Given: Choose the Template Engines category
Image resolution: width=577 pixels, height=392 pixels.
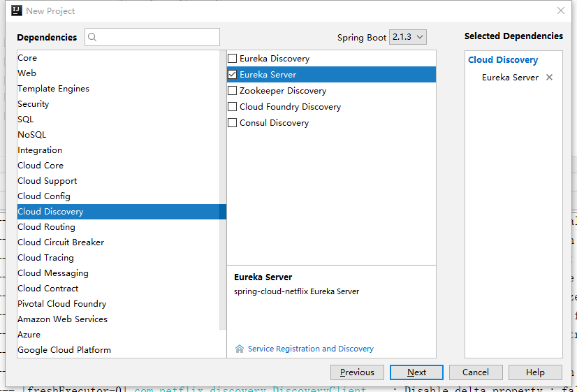Looking at the screenshot, I should pyautogui.click(x=119, y=89).
